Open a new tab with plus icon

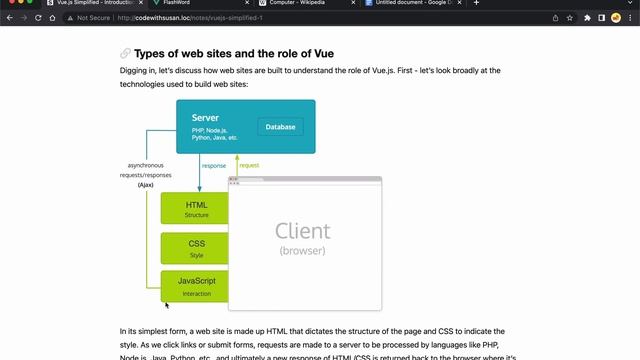click(x=476, y=3)
